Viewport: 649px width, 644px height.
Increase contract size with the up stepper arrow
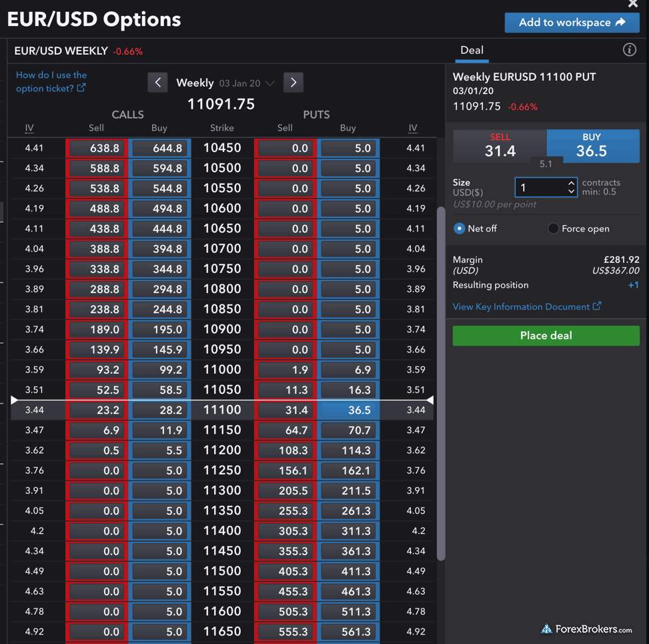coord(571,183)
